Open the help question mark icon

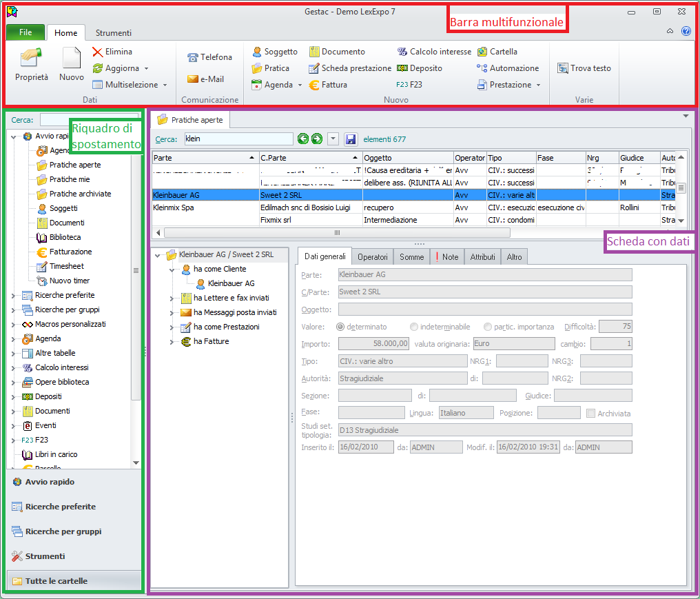tap(686, 31)
